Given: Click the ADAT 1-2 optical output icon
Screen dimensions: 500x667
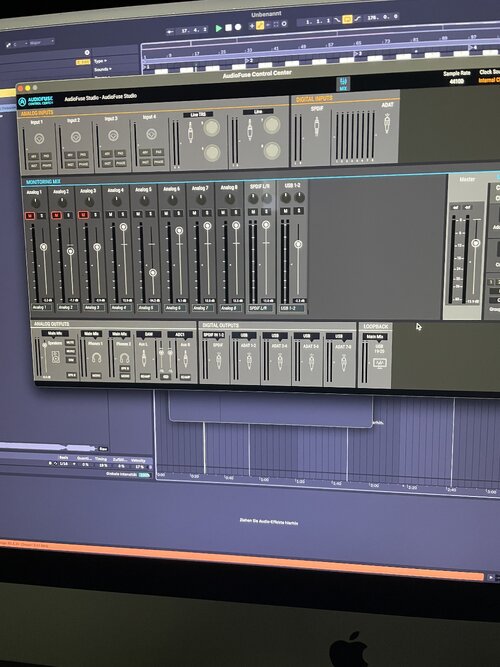Looking at the screenshot, I should point(249,361).
